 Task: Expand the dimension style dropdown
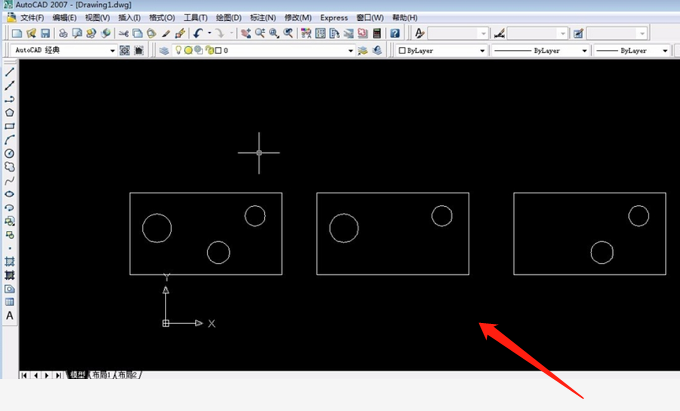(562, 33)
